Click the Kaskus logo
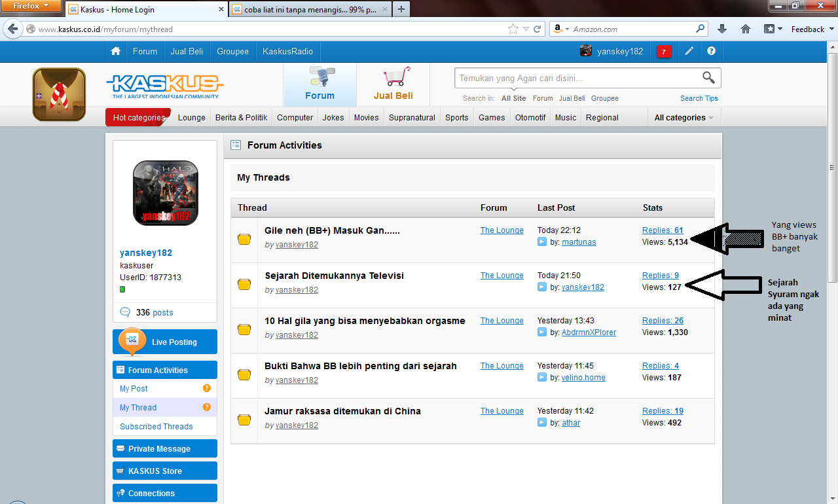838x504 pixels. 164,86
